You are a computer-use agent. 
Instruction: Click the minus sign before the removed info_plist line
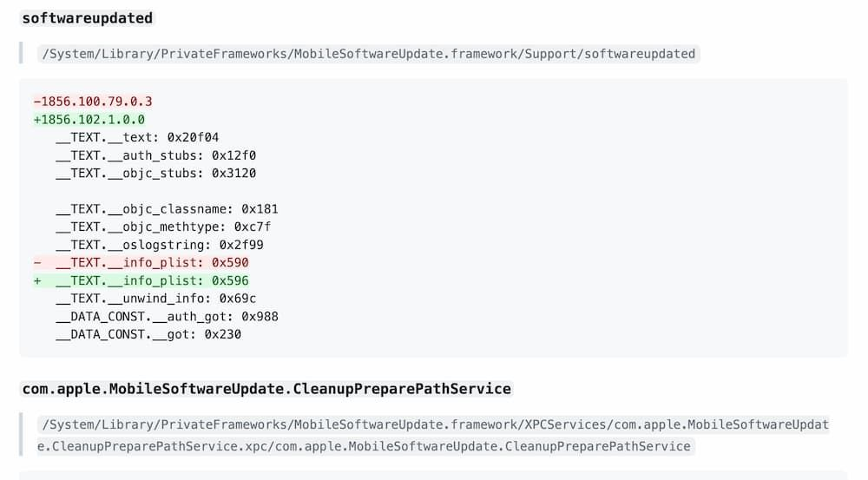click(x=37, y=262)
